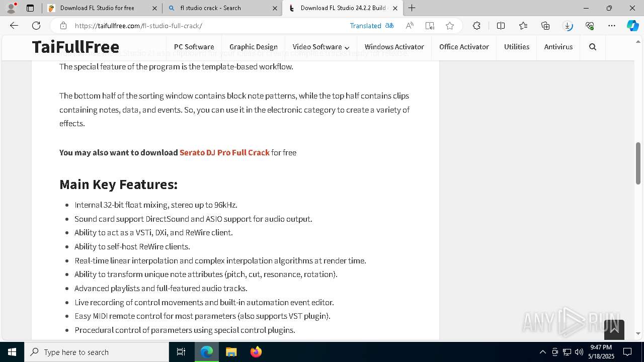Open Settings and more menu

click(x=612, y=26)
